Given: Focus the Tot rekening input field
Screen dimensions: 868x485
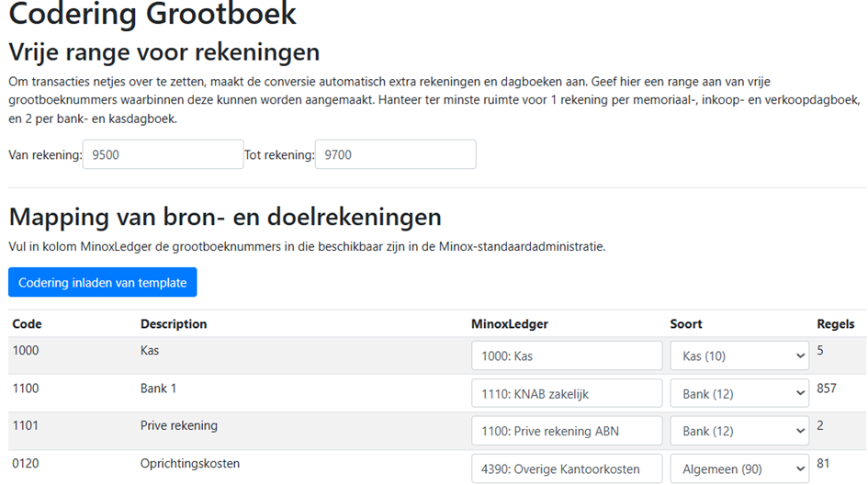Looking at the screenshot, I should tap(396, 154).
